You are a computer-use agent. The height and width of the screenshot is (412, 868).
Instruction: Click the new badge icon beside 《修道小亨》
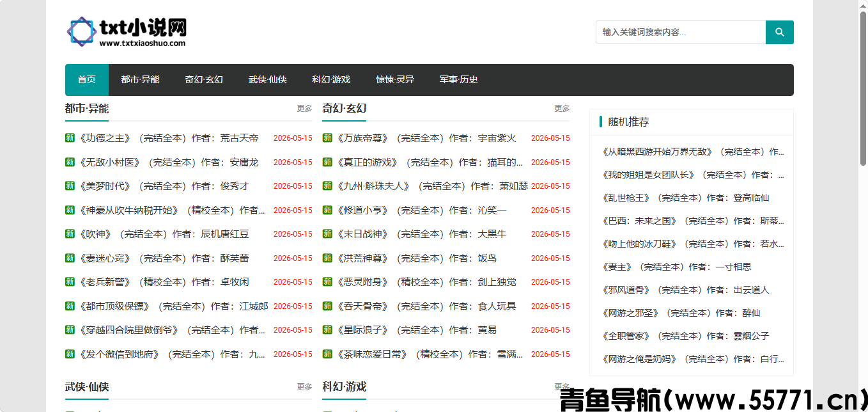click(327, 210)
